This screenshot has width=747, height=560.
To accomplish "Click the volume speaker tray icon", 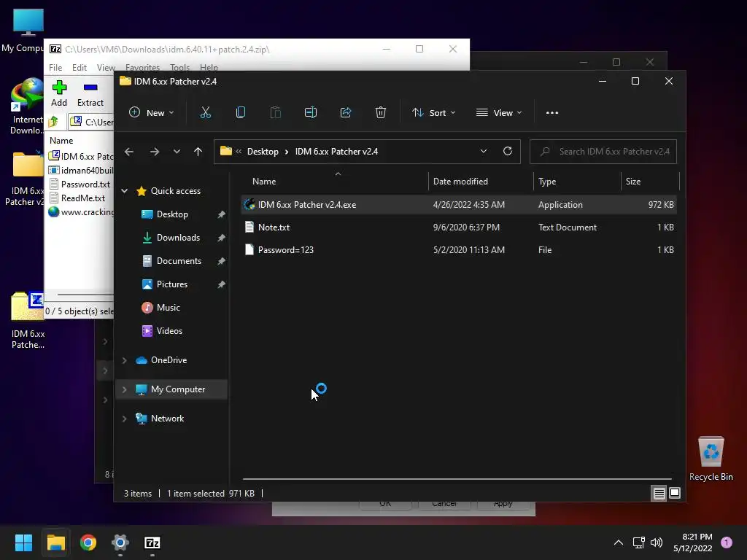I will click(657, 542).
